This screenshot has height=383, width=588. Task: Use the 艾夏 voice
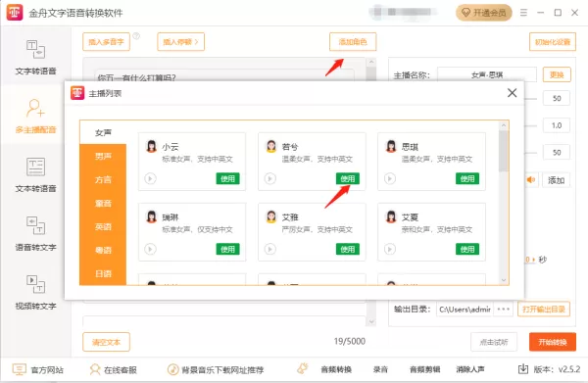point(467,249)
